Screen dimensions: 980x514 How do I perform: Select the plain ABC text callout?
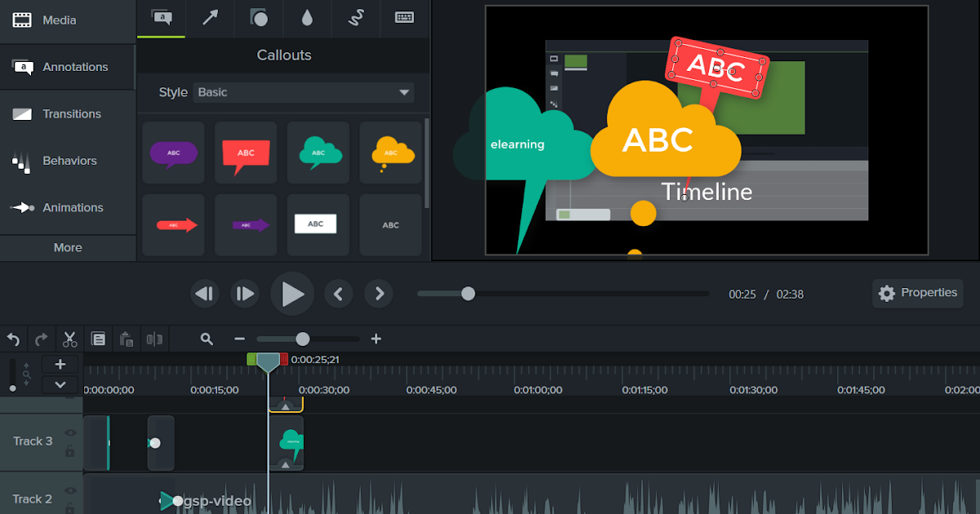pyautogui.click(x=391, y=224)
